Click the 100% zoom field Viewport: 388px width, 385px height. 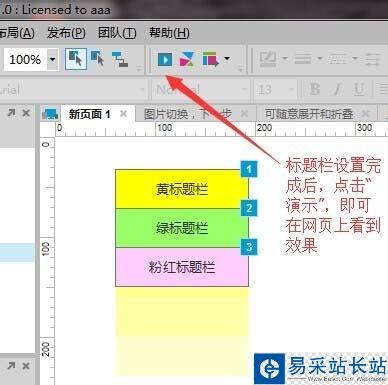[25, 60]
